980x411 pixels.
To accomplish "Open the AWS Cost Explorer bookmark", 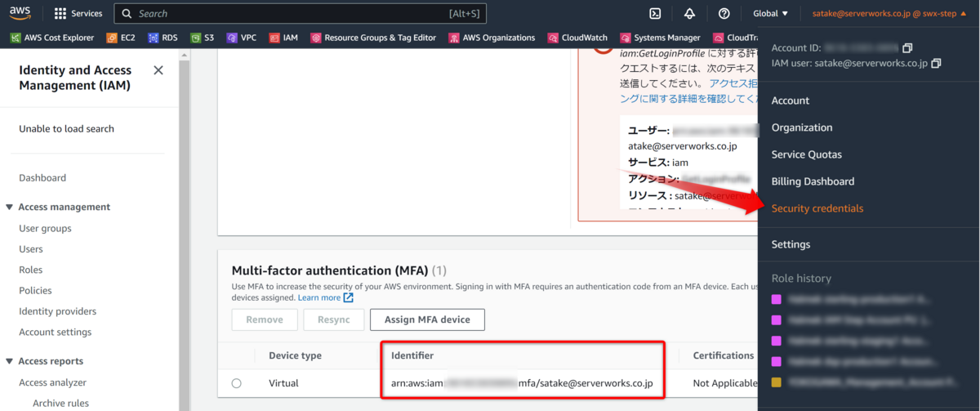I will coord(52,38).
